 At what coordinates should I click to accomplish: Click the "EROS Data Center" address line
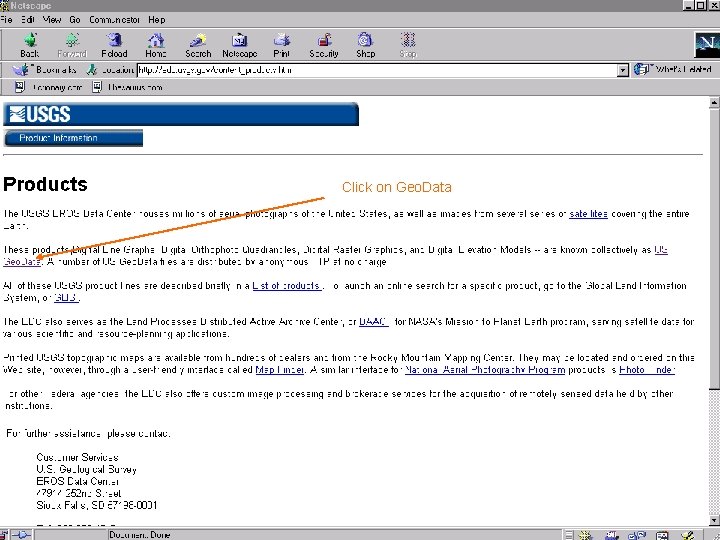[78, 481]
